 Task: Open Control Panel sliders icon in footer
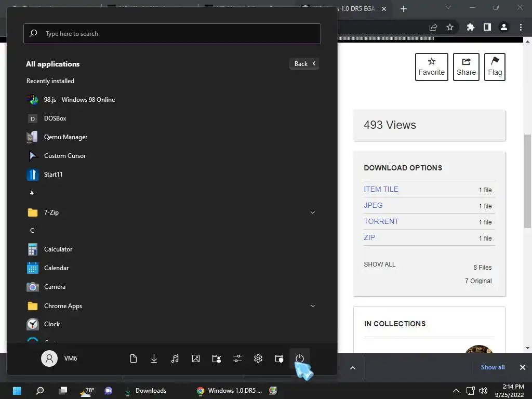point(237,358)
